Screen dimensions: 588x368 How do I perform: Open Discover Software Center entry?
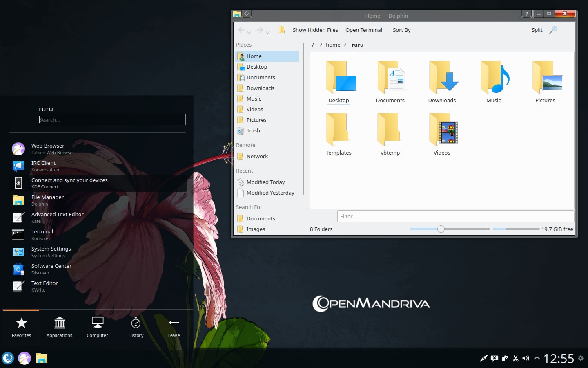[x=51, y=269]
